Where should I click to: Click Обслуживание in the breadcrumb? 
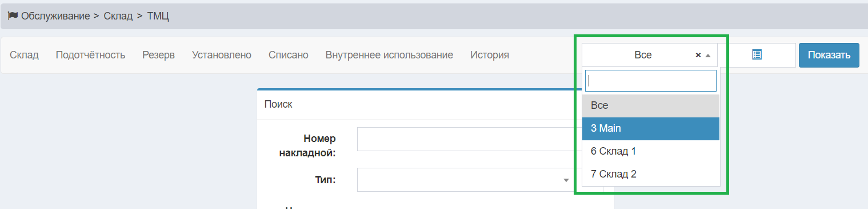56,16
